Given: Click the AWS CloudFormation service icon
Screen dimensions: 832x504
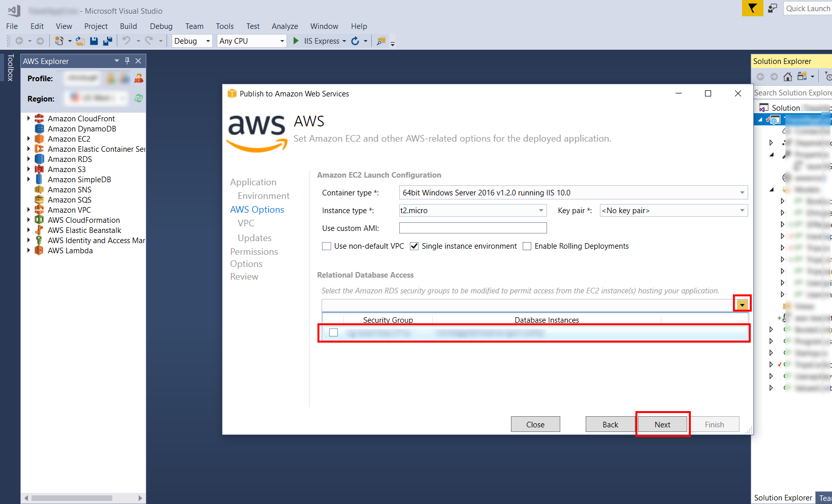Looking at the screenshot, I should tap(39, 220).
